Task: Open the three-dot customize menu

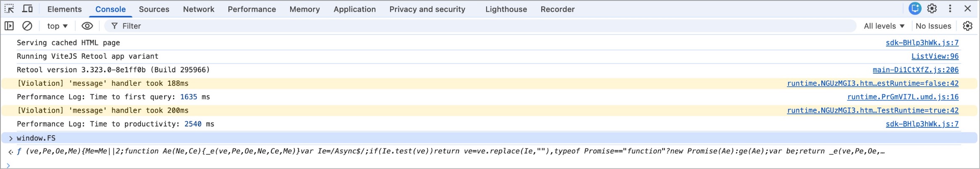Action: (950, 8)
